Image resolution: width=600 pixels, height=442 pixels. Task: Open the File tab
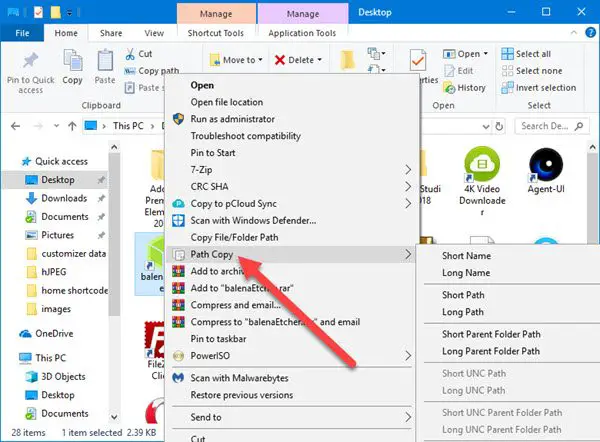(x=22, y=33)
